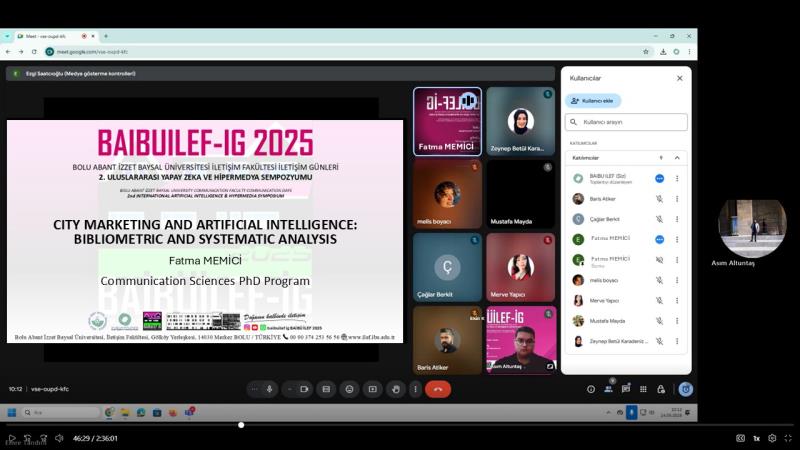Open host controls lock icon
This screenshot has width=800, height=450.
tap(661, 389)
